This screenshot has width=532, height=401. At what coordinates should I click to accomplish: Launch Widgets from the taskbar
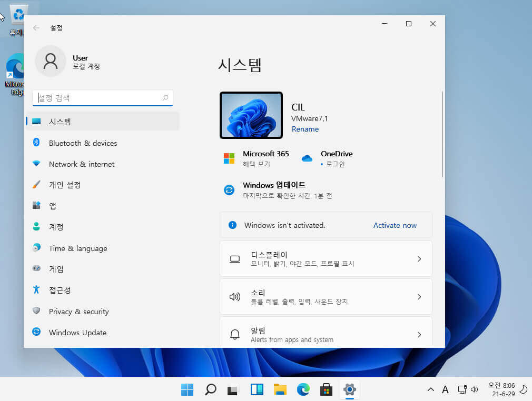pos(257,389)
